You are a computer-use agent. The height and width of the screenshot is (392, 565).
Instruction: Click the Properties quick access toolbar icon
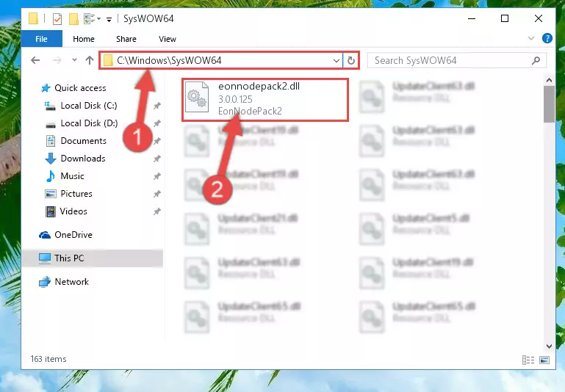(57, 18)
